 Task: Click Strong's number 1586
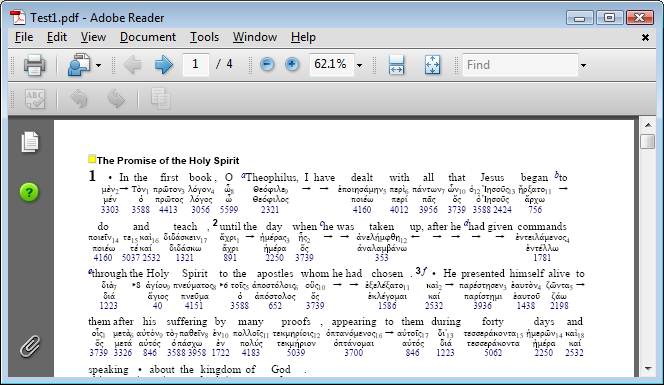[x=387, y=305]
